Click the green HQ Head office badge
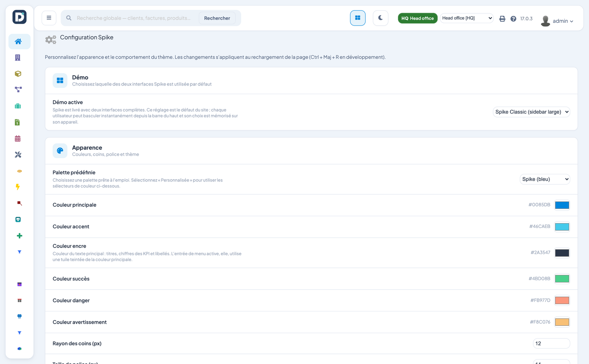The width and height of the screenshot is (589, 364). click(417, 18)
